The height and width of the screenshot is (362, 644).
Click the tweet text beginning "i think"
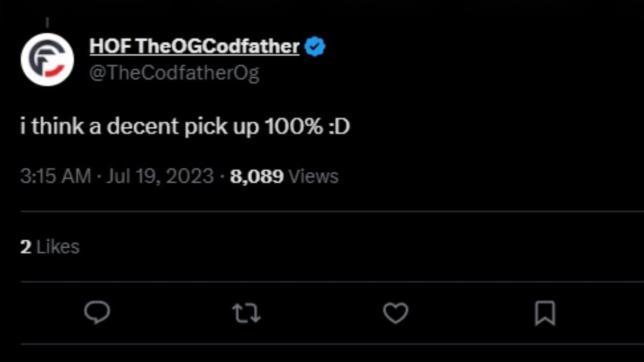tap(185, 127)
